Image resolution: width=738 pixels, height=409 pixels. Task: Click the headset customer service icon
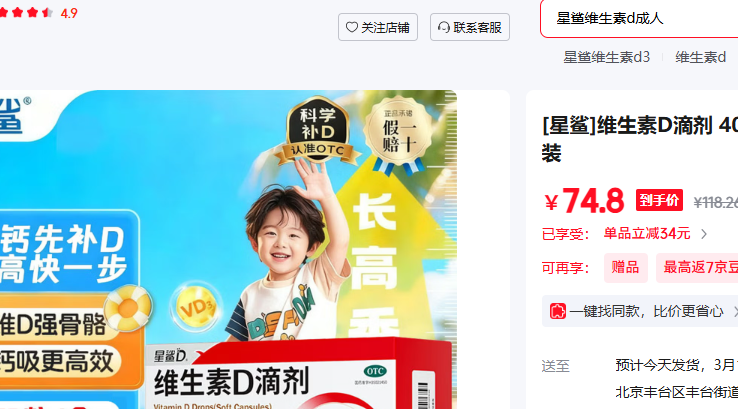(x=443, y=27)
